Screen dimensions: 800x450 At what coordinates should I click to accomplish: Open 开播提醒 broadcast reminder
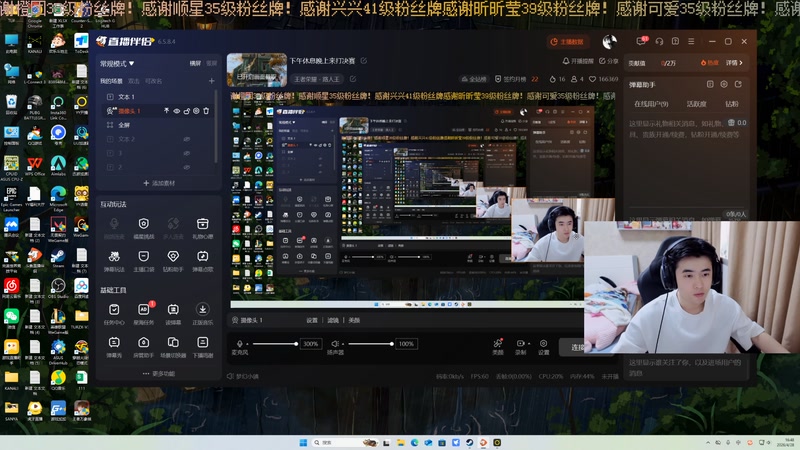(578, 61)
